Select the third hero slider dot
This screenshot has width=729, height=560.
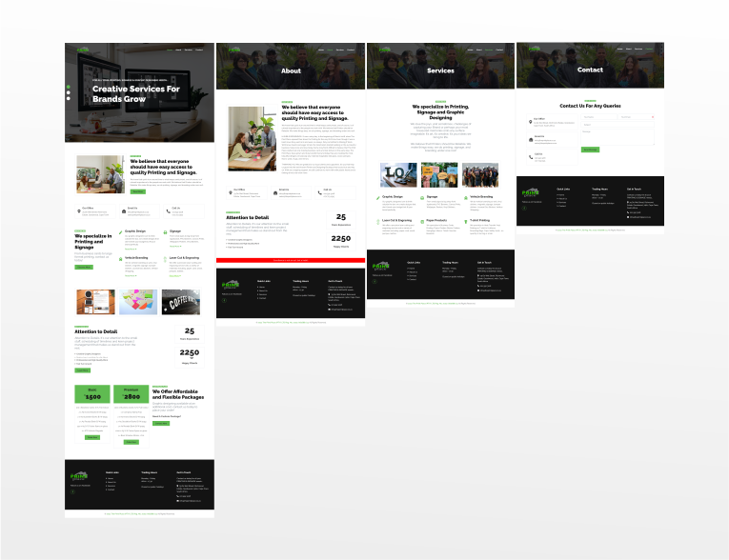coord(68,98)
